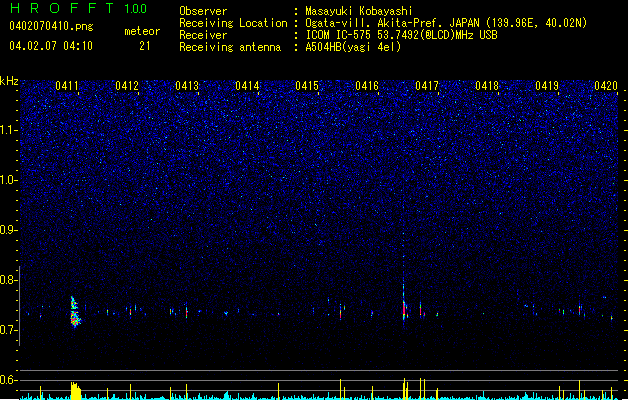Click time marker 0420
Screen dimensions: 629x400
point(606,86)
